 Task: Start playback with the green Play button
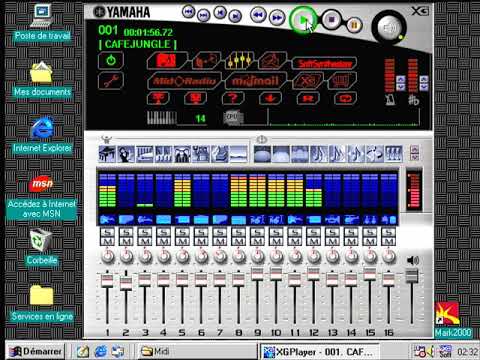[303, 21]
